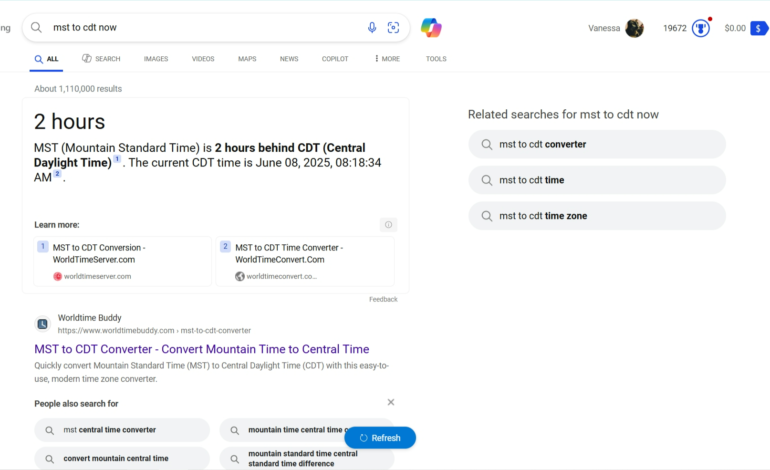Screen dimensions: 770x470
Task: Click the Feedback link
Action: tap(383, 299)
